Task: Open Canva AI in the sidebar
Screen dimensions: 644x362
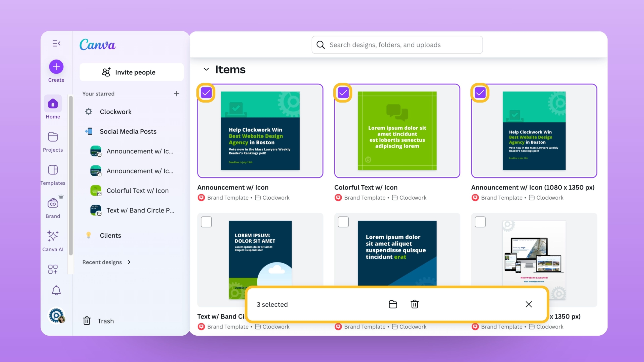Action: click(53, 241)
